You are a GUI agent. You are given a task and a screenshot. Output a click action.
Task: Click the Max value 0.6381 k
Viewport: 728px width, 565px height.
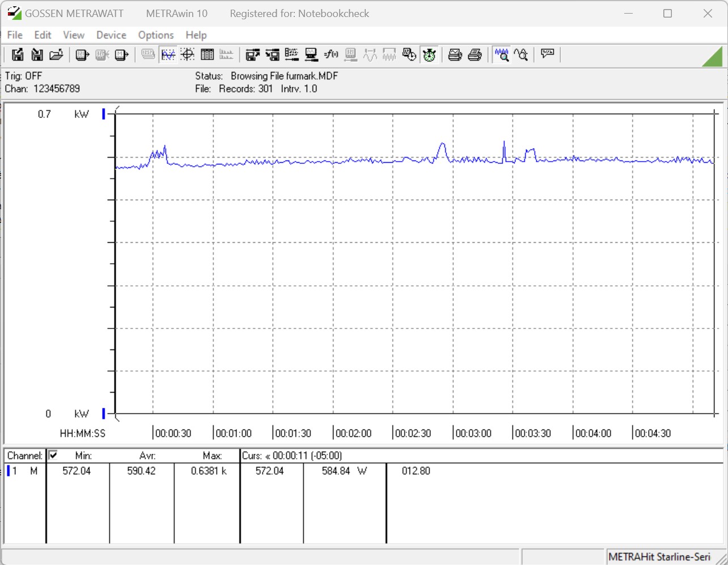click(209, 471)
